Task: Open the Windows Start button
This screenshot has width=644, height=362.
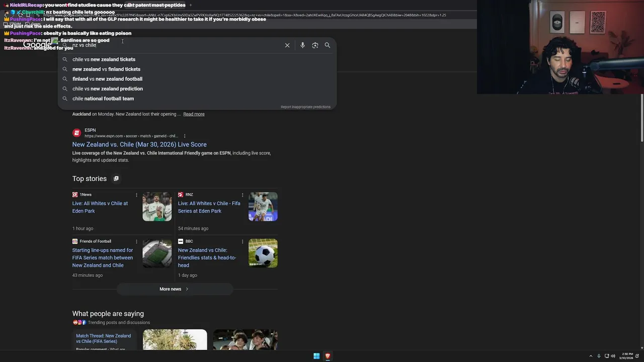Action: (316, 356)
